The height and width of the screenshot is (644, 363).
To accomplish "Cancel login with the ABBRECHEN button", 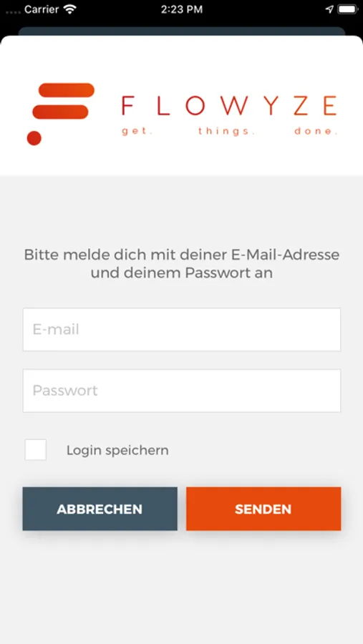I will pos(100,509).
